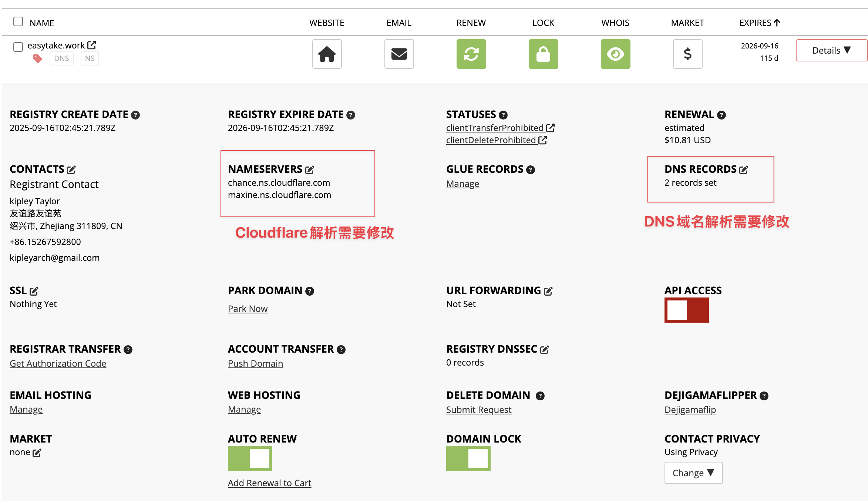The image size is (868, 501).
Task: Click the MARKET column header
Action: click(x=687, y=23)
